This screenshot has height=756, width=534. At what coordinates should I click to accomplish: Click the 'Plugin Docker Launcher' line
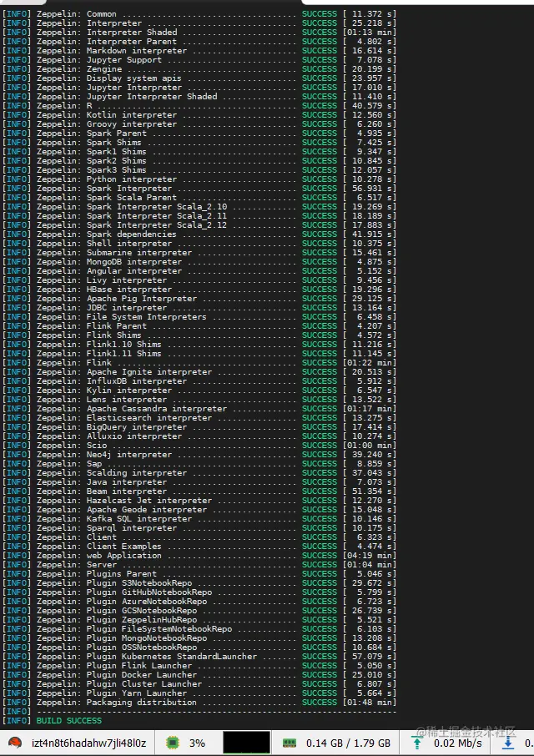199,674
